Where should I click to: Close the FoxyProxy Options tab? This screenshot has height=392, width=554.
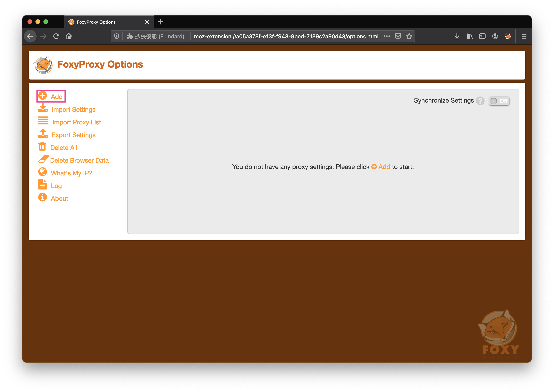pos(147,22)
